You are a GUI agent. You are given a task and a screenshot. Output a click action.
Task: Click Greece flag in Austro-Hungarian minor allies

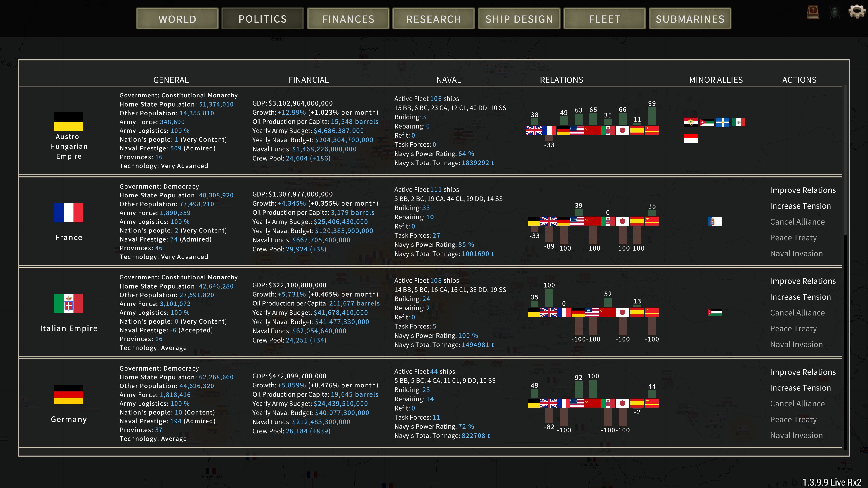(x=722, y=122)
